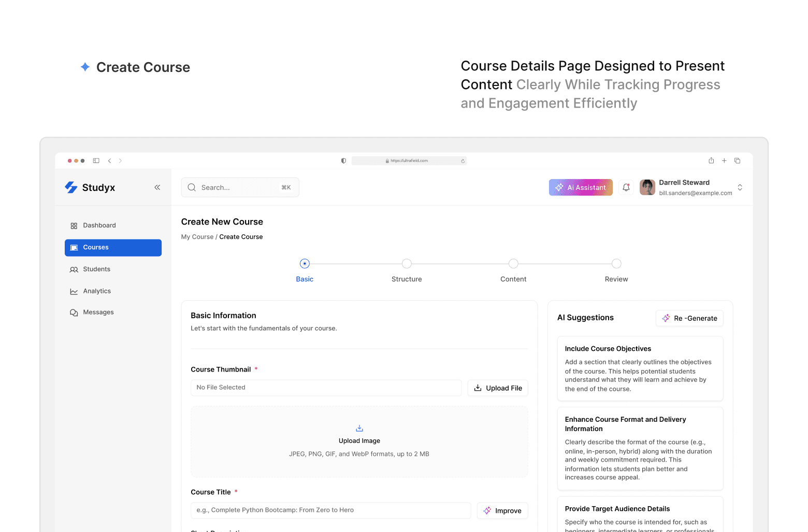Select the Structure step circle
Screen dimensions: 808x532
[x=407, y=263]
